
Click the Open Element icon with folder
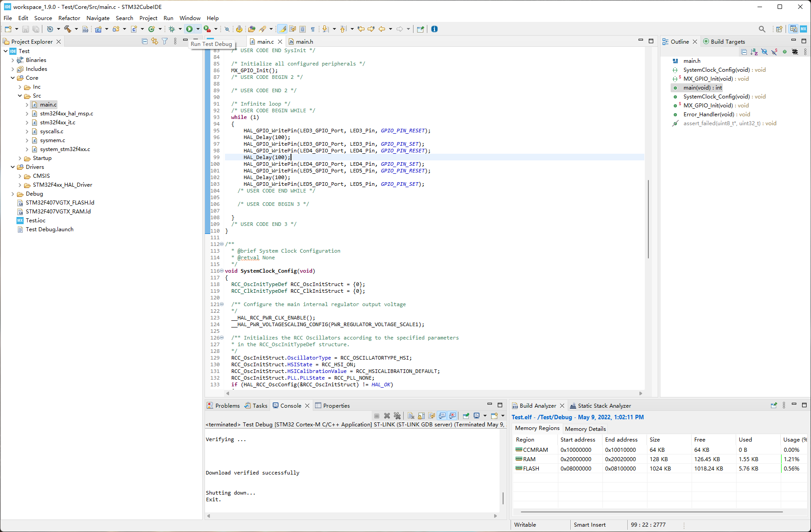click(x=252, y=29)
